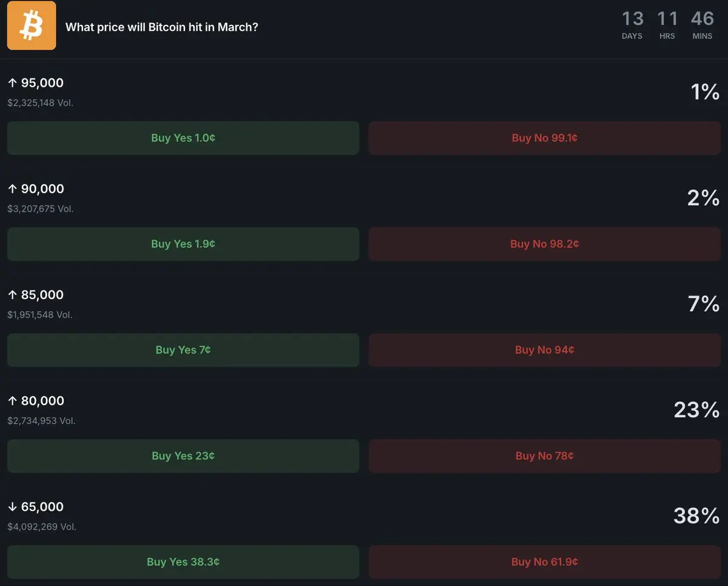Select the ↑ 85,000 outcome row label
Viewport: 728px width, 586px height.
tap(36, 295)
